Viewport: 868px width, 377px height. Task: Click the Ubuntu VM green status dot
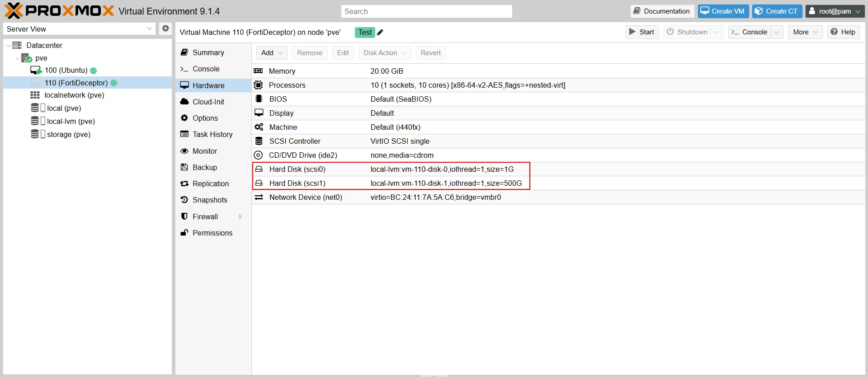click(94, 71)
